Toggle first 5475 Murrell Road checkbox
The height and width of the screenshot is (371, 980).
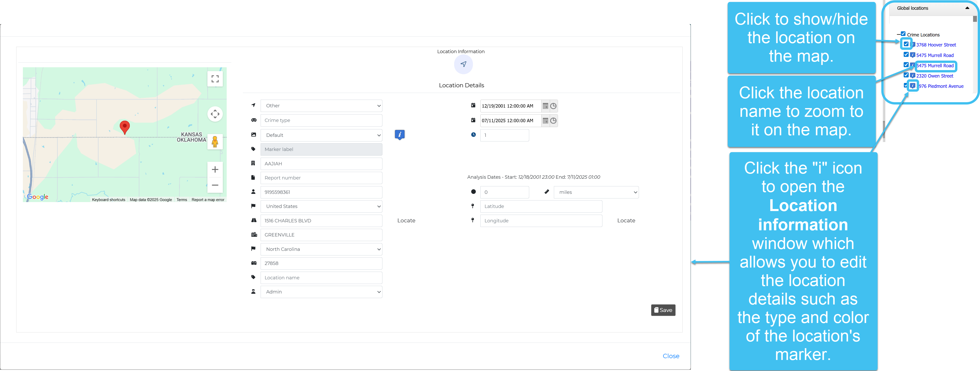point(906,55)
